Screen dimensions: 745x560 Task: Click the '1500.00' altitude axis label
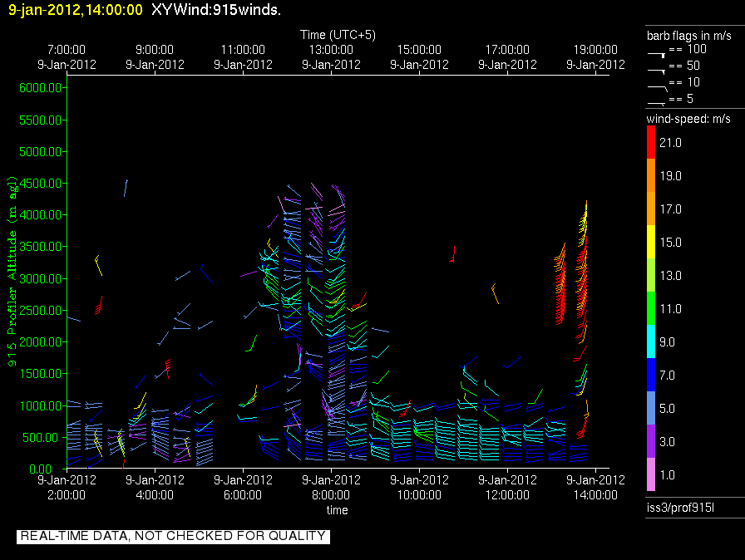(41, 374)
